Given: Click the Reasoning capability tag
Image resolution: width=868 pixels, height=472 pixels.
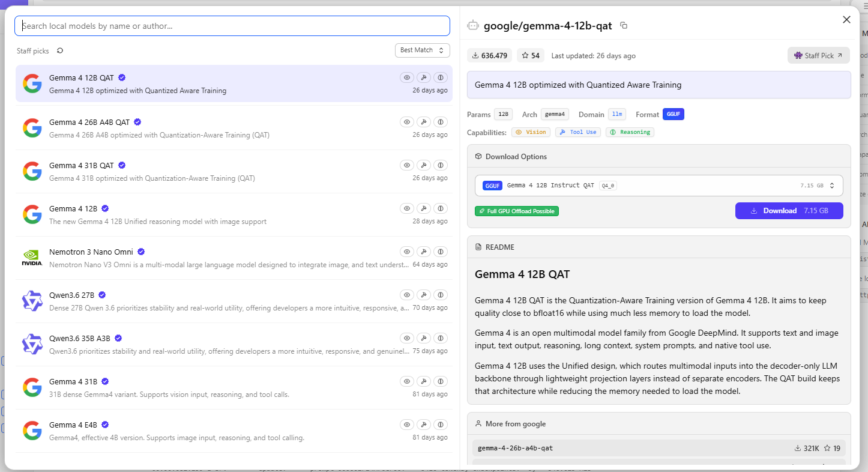Looking at the screenshot, I should click(x=630, y=132).
